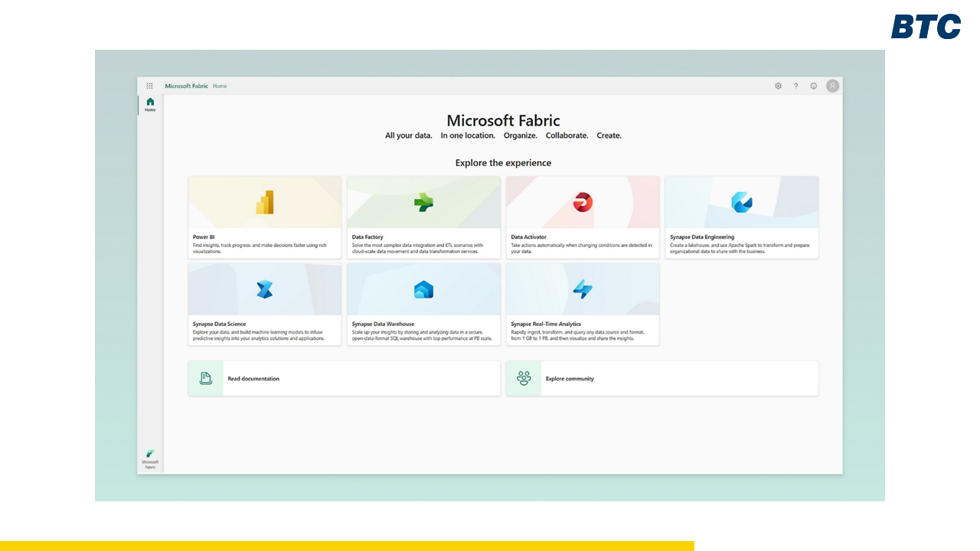Viewport: 980px width, 551px height.
Task: Click the Synapse Data Engineering card title
Action: (702, 237)
